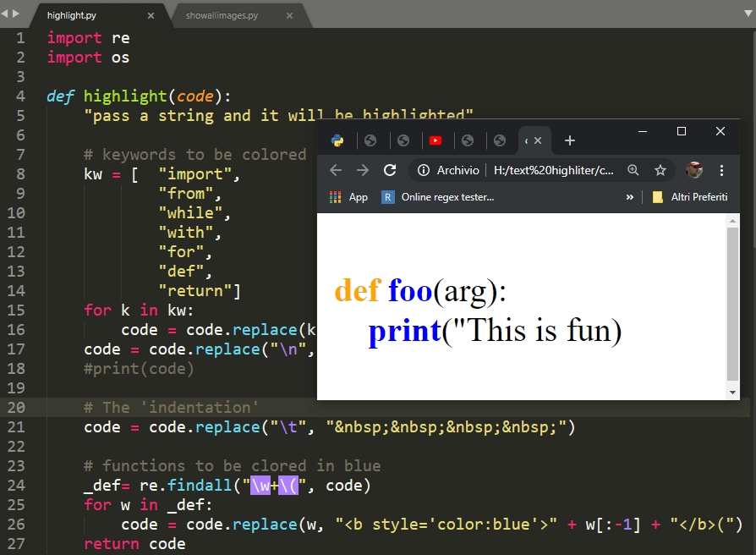Screen dimensions: 756x555
Task: Expand the hidden bookmarks chevron
Action: click(x=630, y=197)
